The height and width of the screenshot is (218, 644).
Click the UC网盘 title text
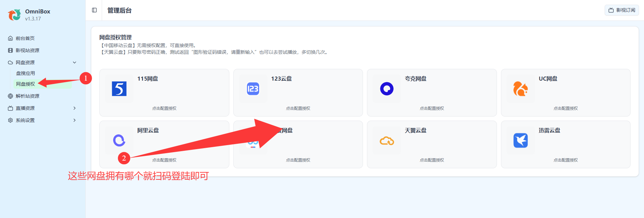[x=548, y=79]
